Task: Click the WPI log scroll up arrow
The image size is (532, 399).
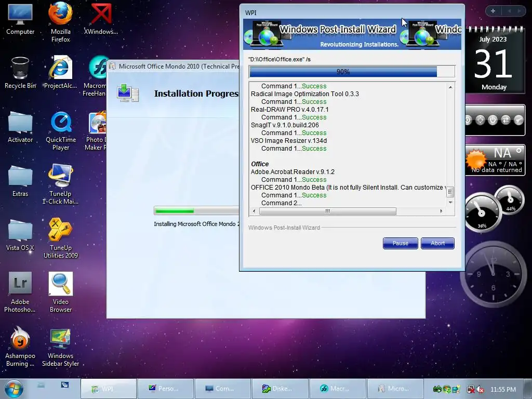Action: tap(450, 87)
